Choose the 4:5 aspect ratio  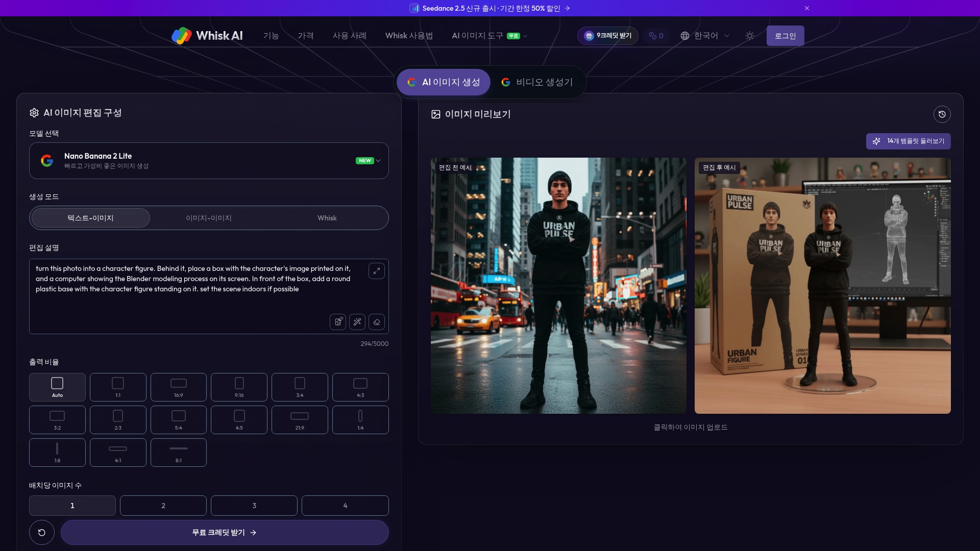(x=239, y=420)
